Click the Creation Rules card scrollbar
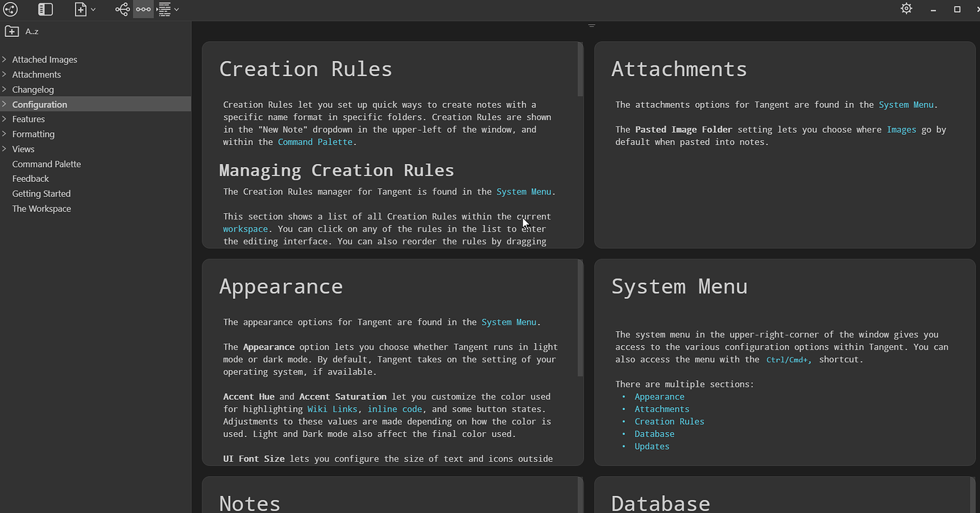This screenshot has height=513, width=980. [x=580, y=69]
